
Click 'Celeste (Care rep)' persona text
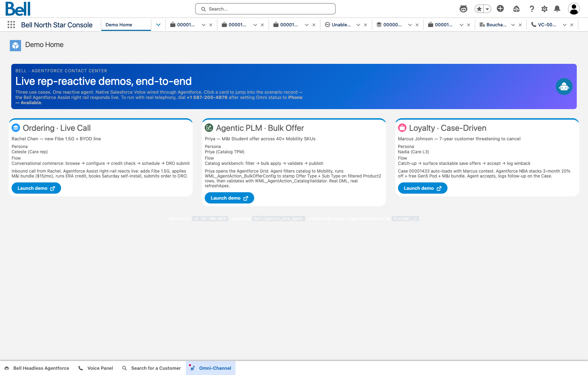(29, 152)
